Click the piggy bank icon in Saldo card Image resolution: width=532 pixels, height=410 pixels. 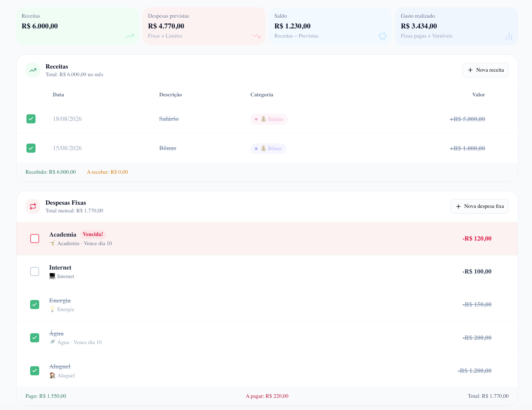pyautogui.click(x=383, y=36)
